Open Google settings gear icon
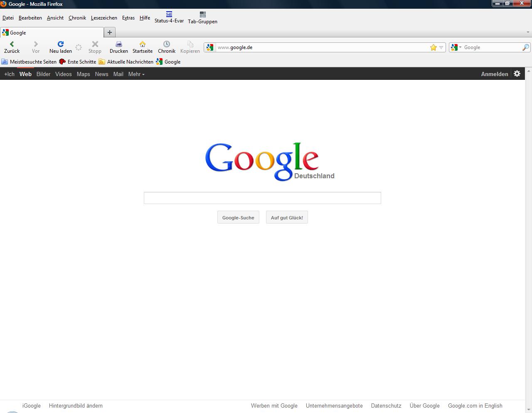 click(x=517, y=74)
